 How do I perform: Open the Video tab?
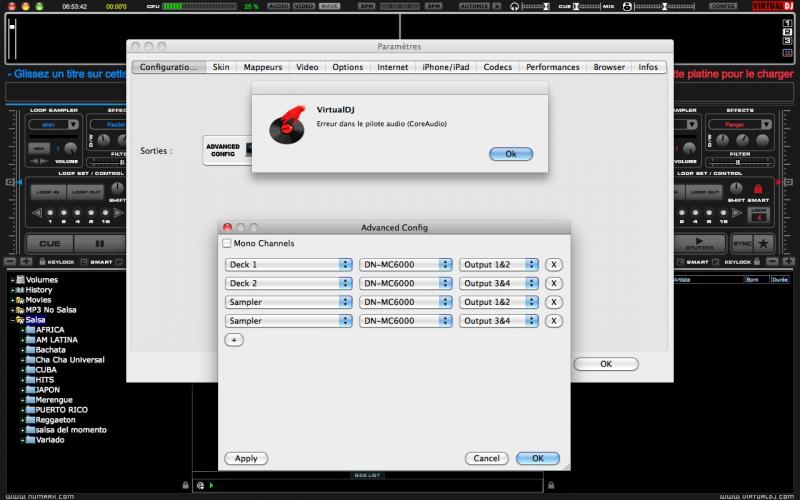tap(307, 67)
